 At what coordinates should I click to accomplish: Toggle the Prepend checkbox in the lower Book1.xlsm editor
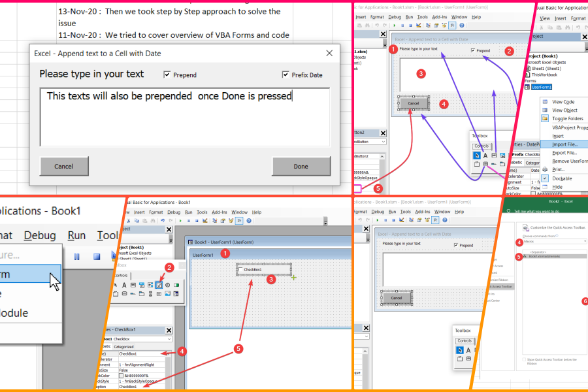[x=456, y=245]
